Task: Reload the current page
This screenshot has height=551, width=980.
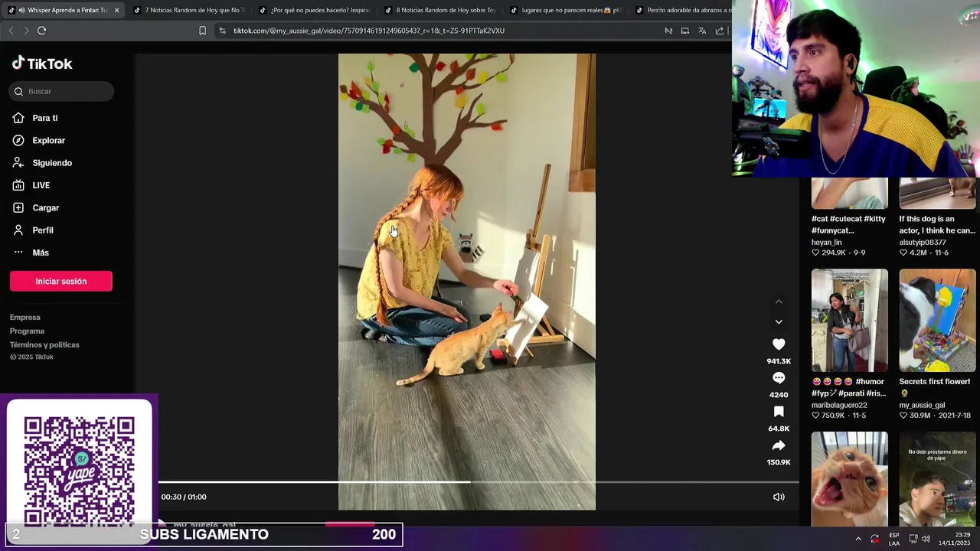Action: coord(41,31)
